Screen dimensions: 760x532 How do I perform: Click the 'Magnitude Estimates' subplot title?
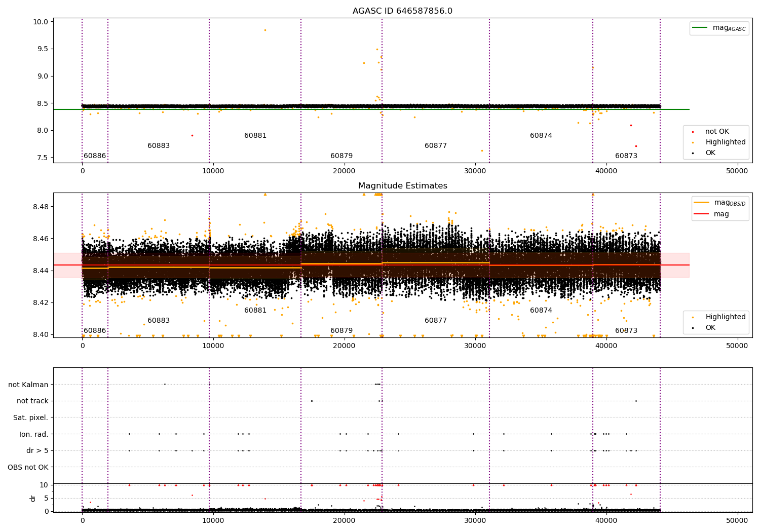(402, 186)
